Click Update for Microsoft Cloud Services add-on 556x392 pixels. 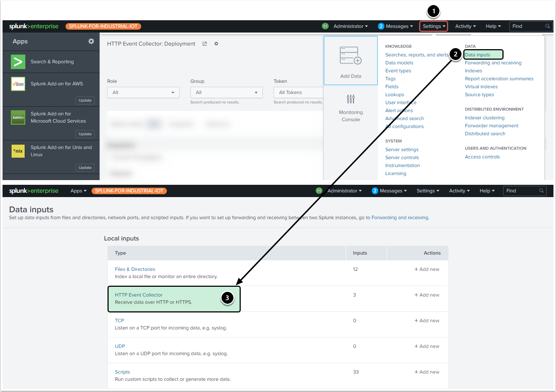tap(85, 134)
